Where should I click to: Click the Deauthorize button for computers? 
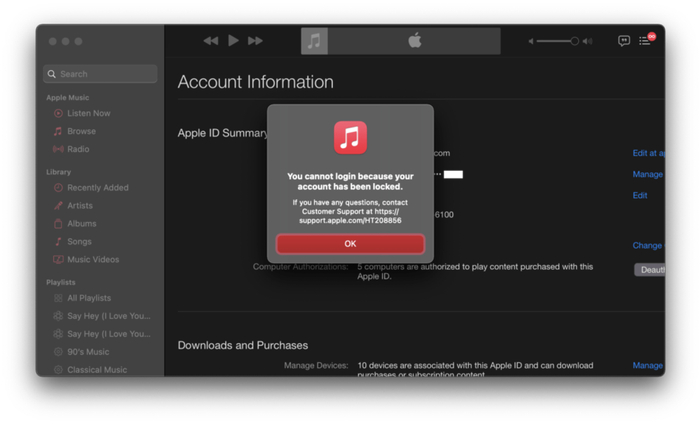click(x=650, y=270)
